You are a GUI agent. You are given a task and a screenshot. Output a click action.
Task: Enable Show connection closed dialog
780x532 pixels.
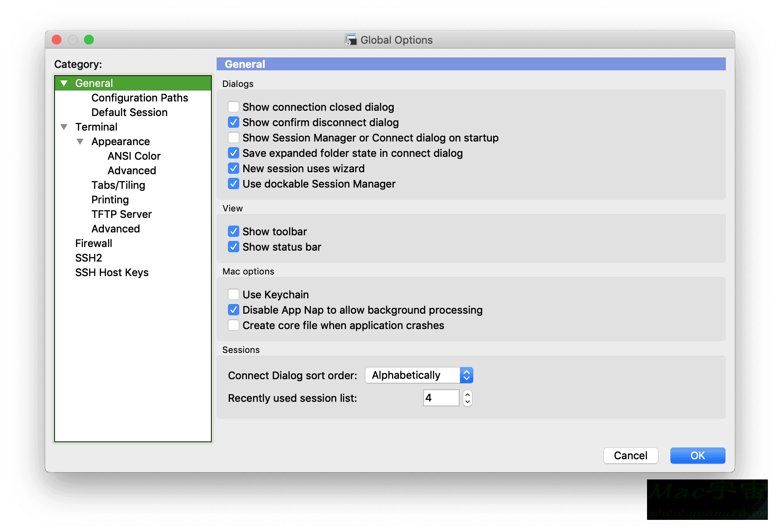tap(234, 107)
